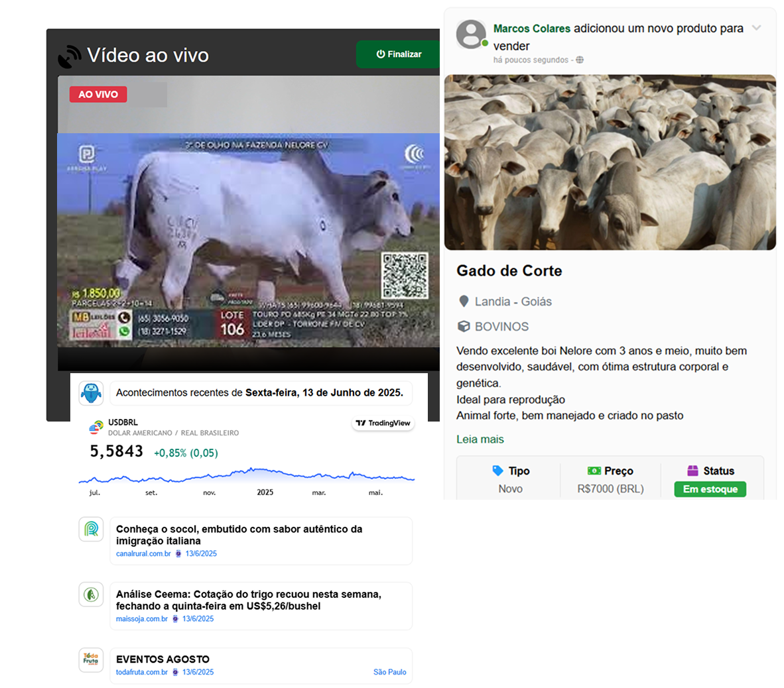Click Marcos Colares profile avatar
Viewport: 784px width, 688px height.
pyautogui.click(x=471, y=34)
